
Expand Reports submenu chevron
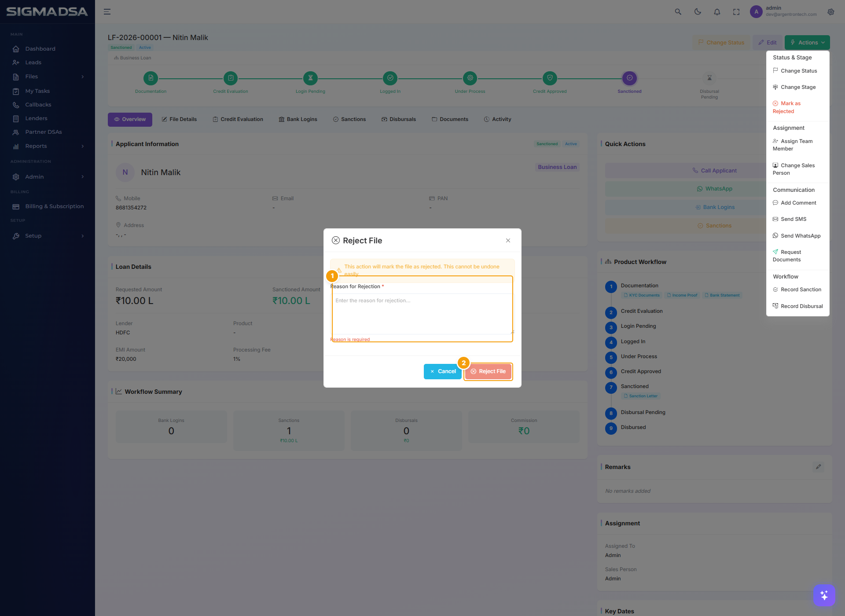click(83, 146)
